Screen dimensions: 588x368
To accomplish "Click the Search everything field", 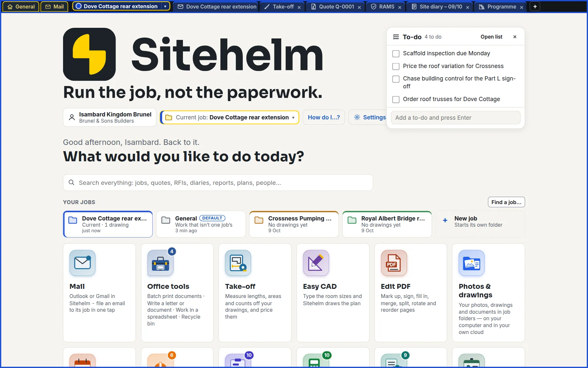I will click(x=218, y=183).
